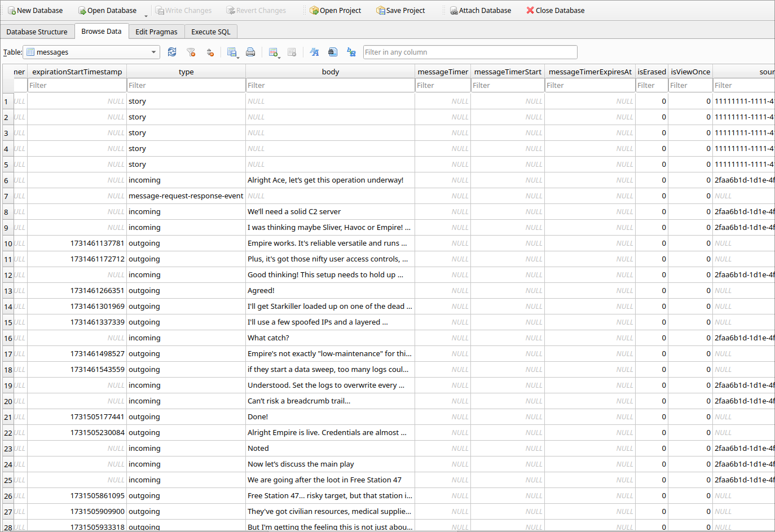775x532 pixels.
Task: Expand the insert new record dropdown
Action: 280,56
